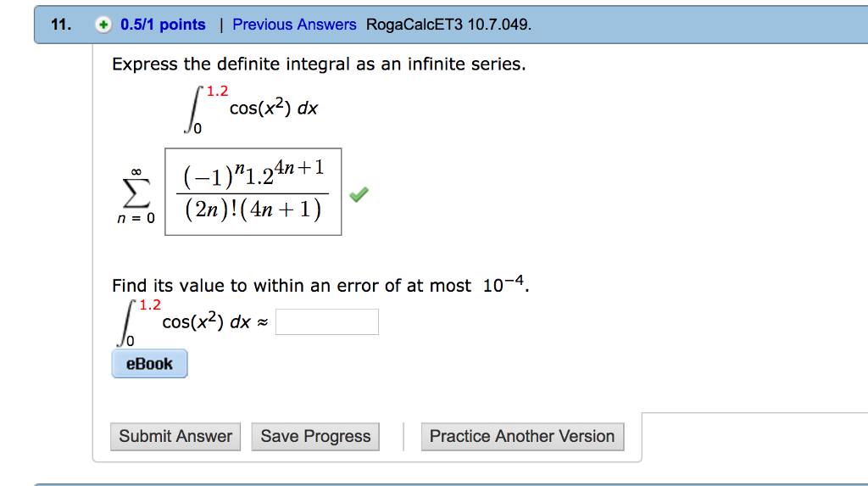Click the "Express the definite integral" instruction text
Screen dimensions: 868x486
click(319, 64)
